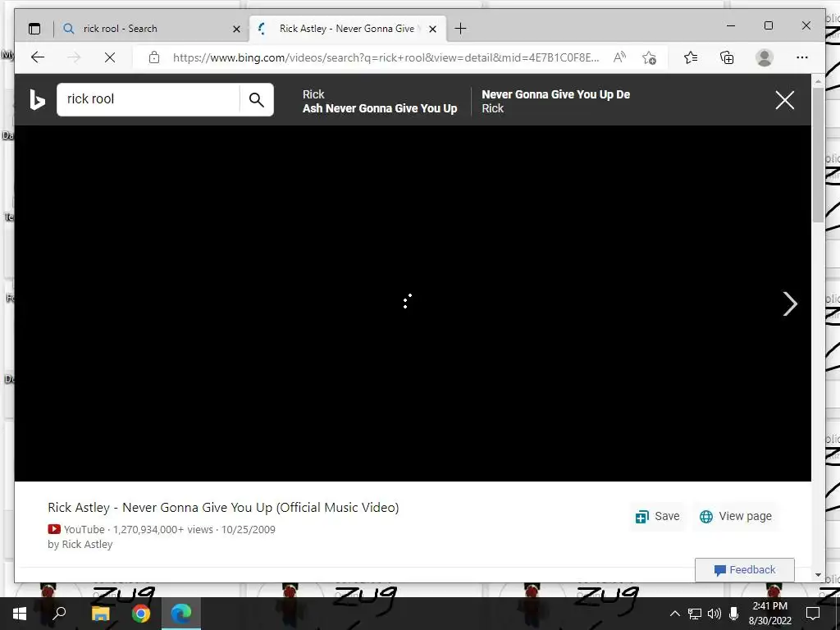
Task: Close the Rick Astley video tab
Action: pos(433,29)
